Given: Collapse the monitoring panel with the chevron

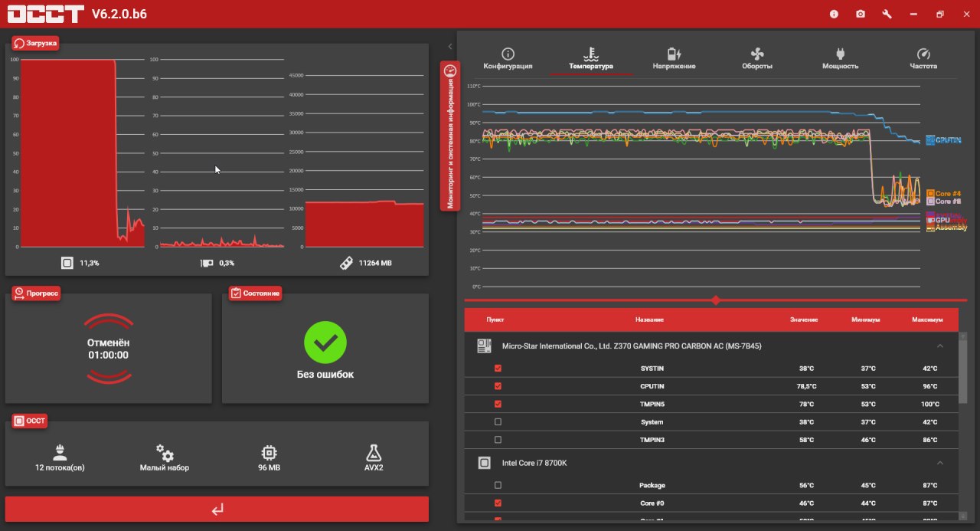Looking at the screenshot, I should coord(449,47).
